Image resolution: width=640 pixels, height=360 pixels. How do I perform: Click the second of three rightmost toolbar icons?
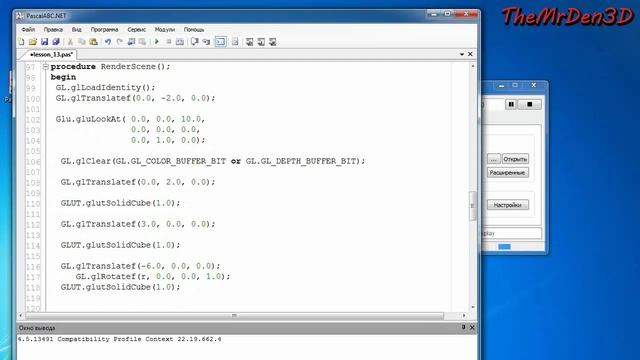coord(261,42)
